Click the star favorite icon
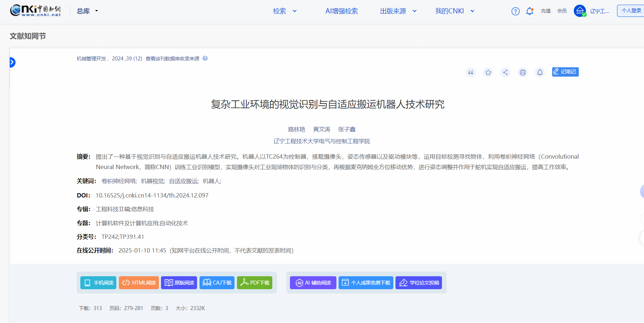The image size is (644, 323). [x=488, y=72]
